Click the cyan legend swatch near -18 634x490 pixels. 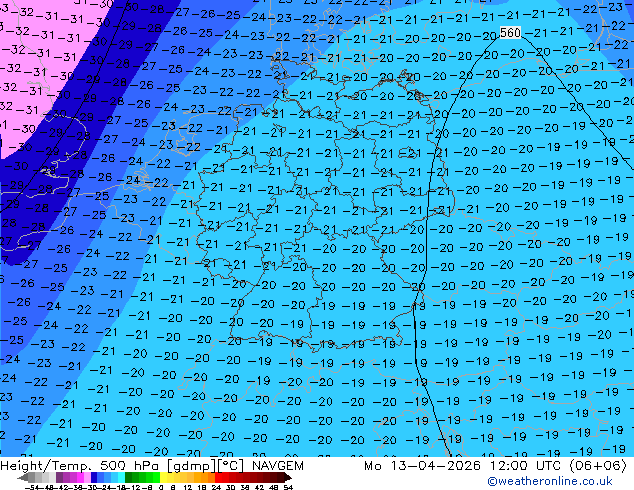click(121, 477)
